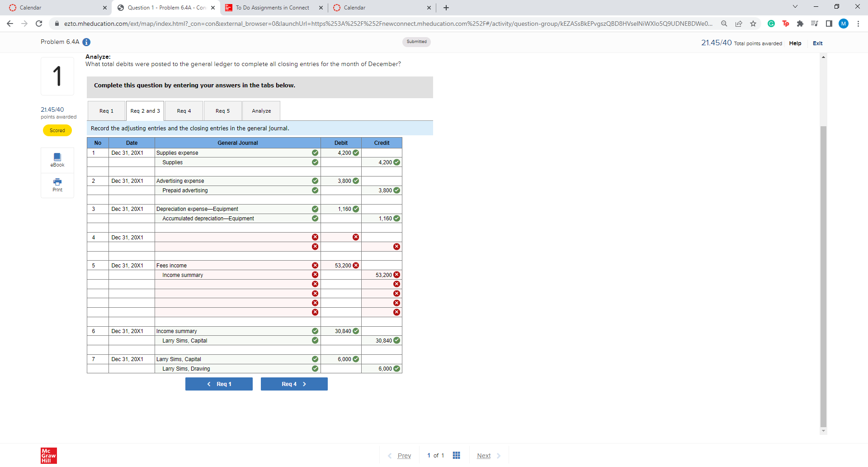Click the Help link
The height and width of the screenshot is (467, 868).
tap(795, 43)
